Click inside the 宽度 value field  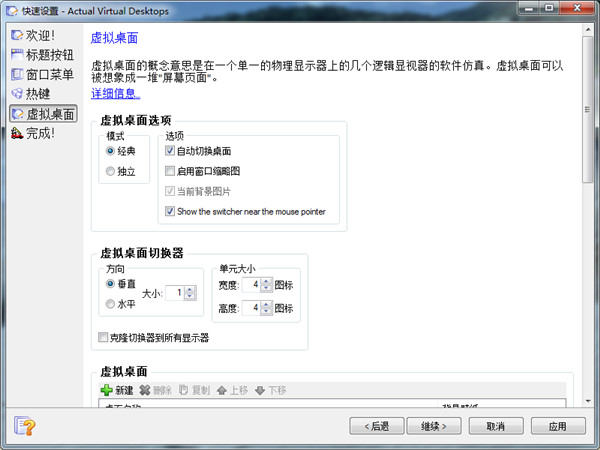251,286
